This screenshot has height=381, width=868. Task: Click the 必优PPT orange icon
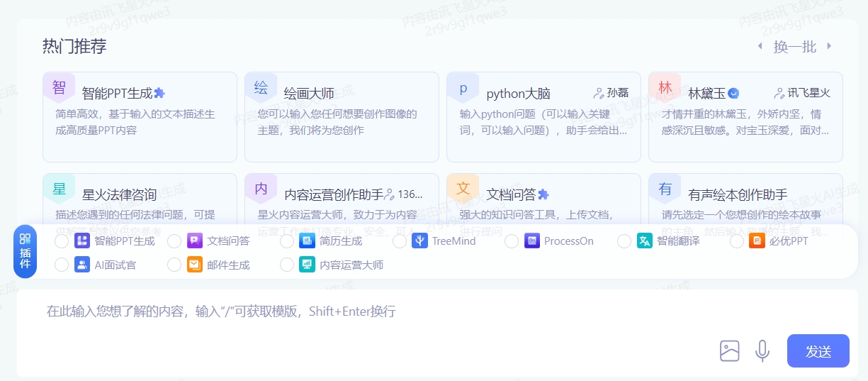[757, 241]
